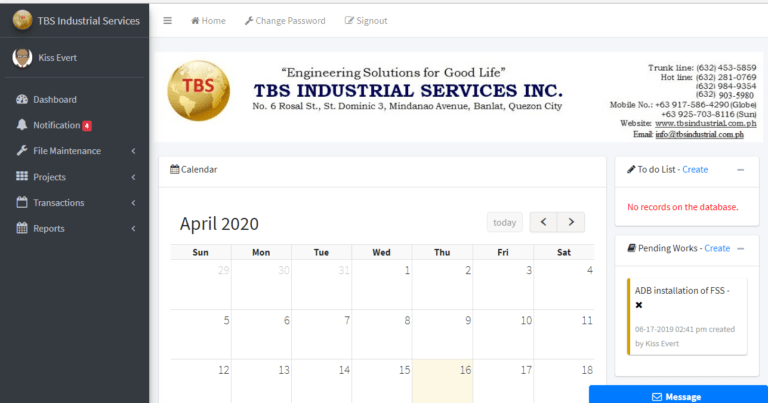Click Home in the top navigation
The width and height of the screenshot is (768, 403).
coord(208,20)
